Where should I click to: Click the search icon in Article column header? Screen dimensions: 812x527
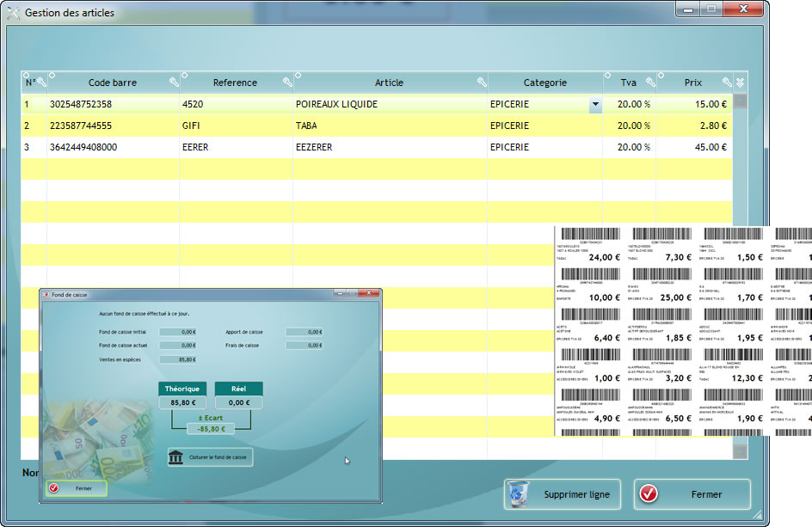coord(482,83)
